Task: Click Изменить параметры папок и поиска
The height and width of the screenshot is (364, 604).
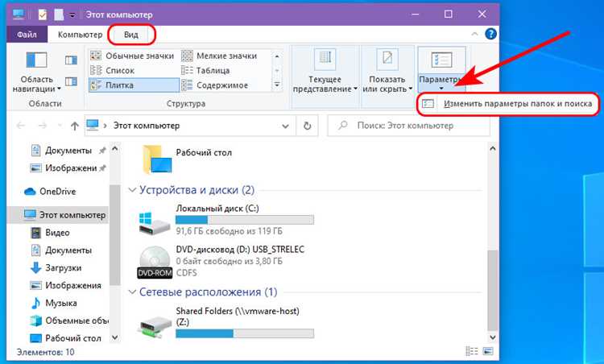Action: tap(508, 104)
